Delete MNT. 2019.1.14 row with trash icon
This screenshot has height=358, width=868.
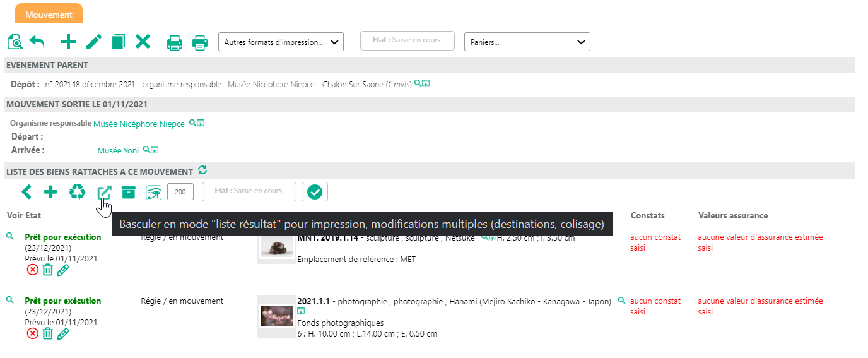(x=48, y=270)
